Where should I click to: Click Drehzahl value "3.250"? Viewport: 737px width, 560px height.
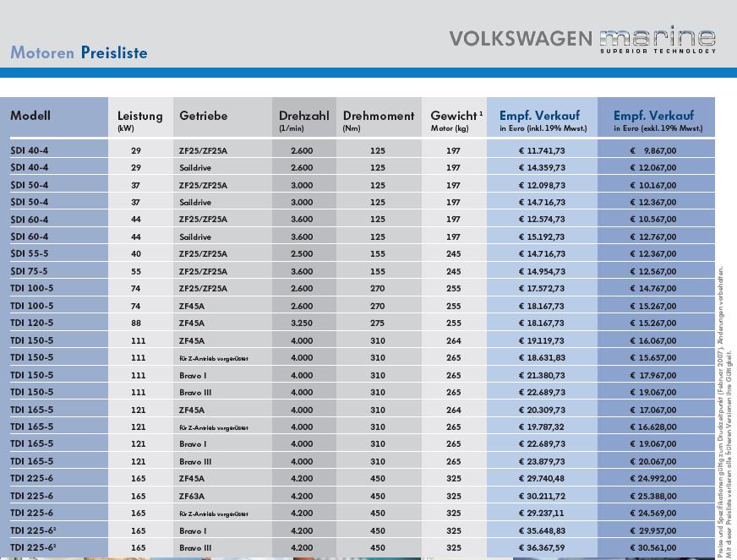tap(302, 323)
